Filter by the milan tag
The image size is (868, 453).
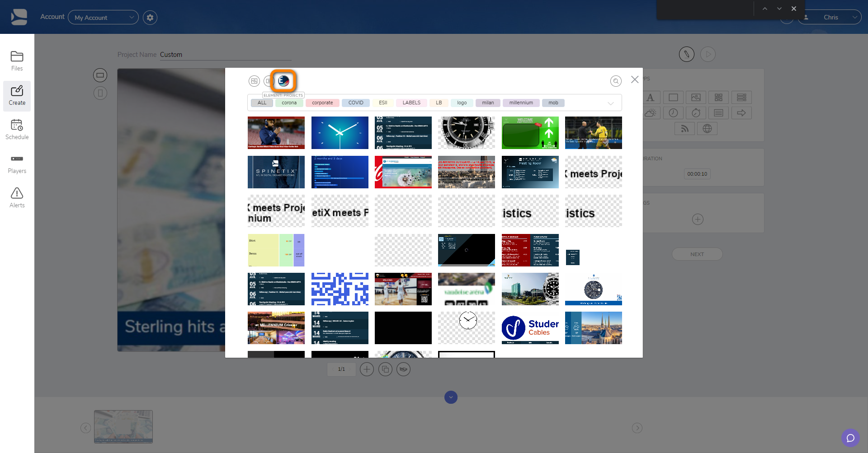click(488, 103)
